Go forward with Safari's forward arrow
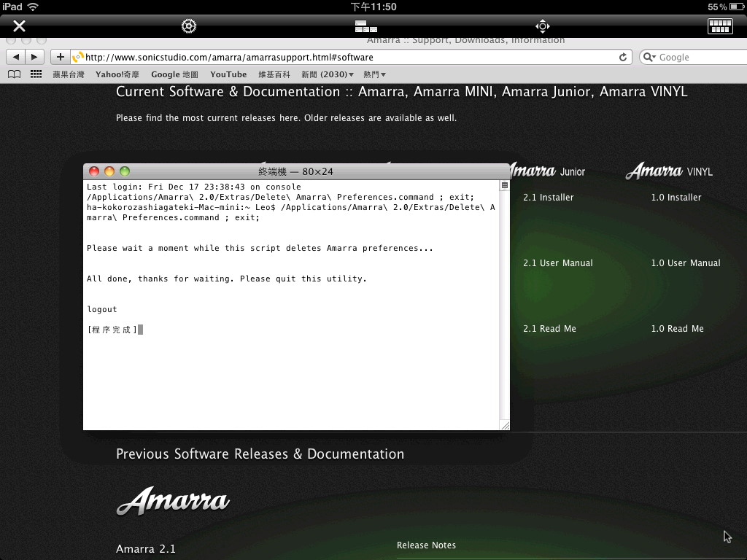 tap(34, 57)
